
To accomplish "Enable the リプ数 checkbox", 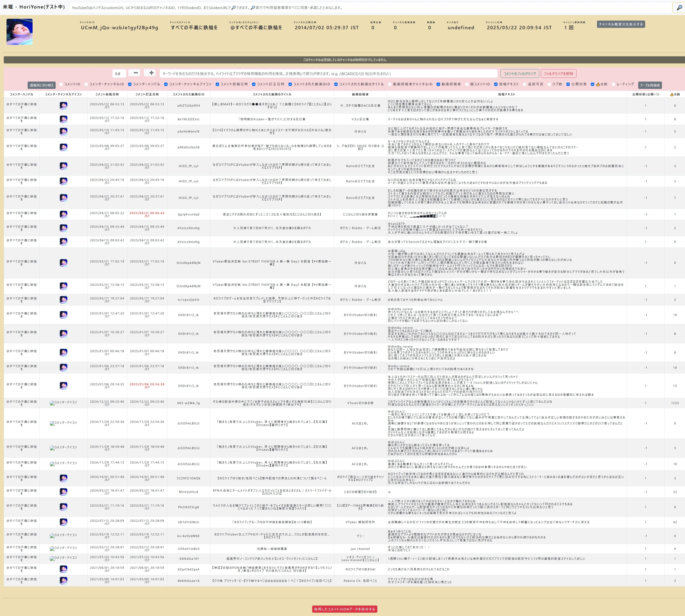I will [x=549, y=84].
